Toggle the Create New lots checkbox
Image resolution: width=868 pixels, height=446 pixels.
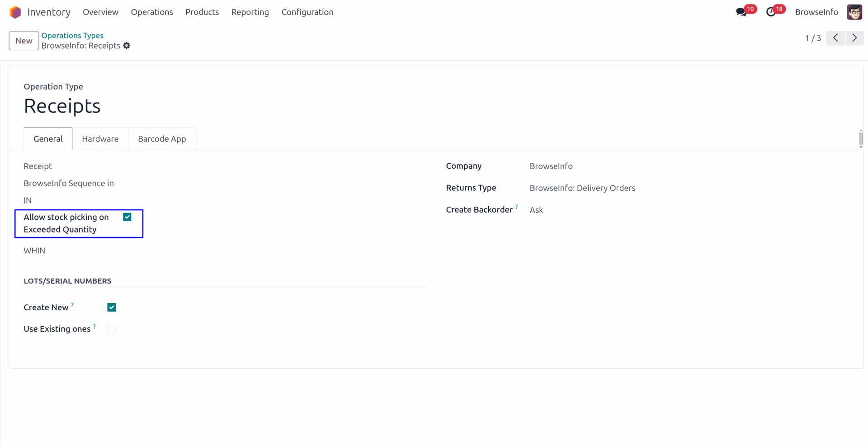click(x=112, y=308)
